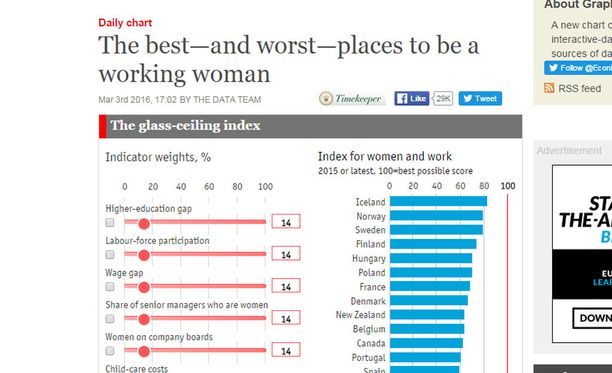Click the RSS feed icon
This screenshot has height=373, width=612.
(x=549, y=88)
